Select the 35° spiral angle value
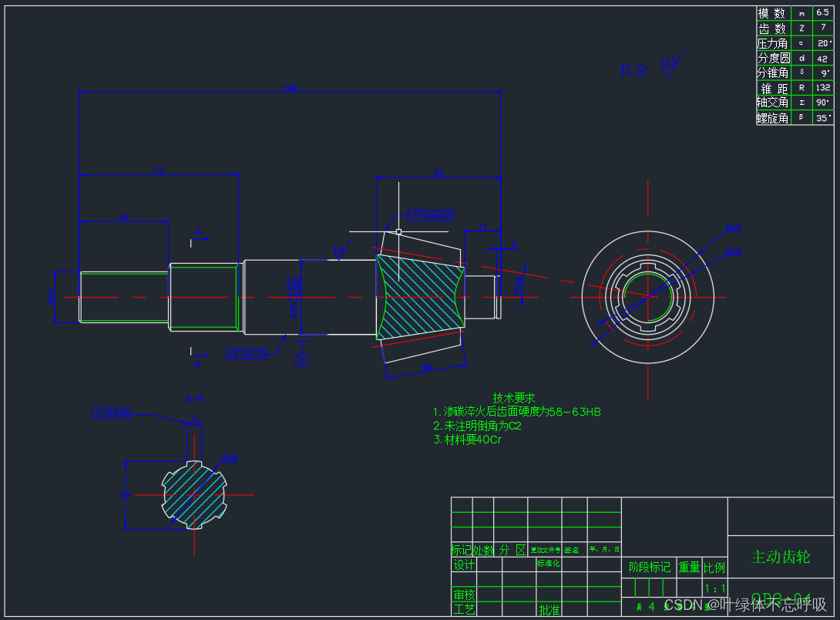The height and width of the screenshot is (620, 840). pos(823,117)
